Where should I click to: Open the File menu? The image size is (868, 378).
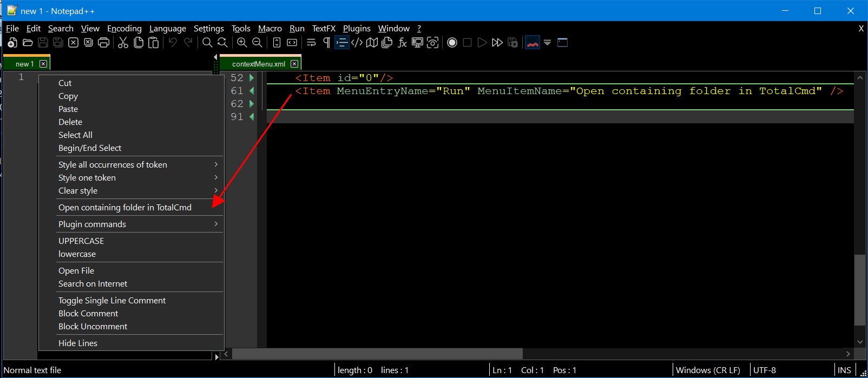(x=12, y=29)
